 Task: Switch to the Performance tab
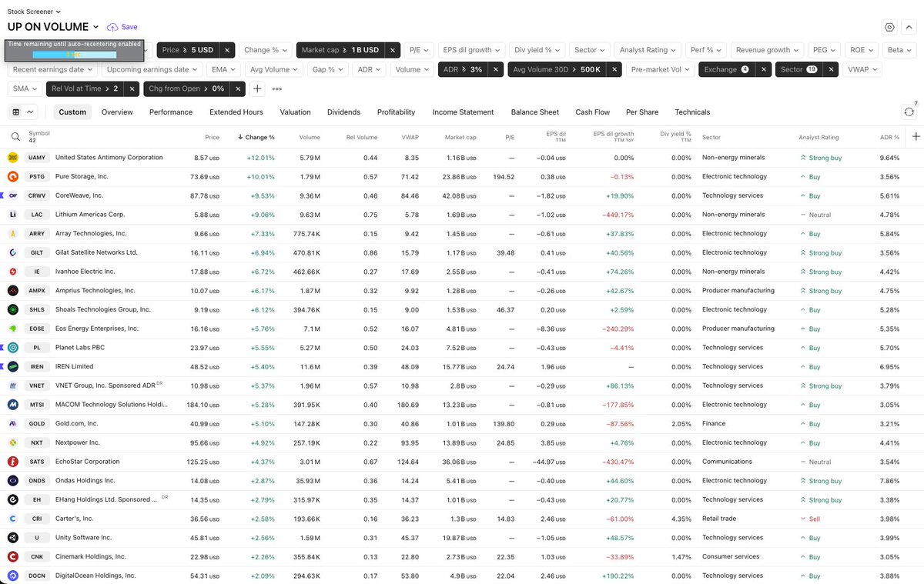171,112
